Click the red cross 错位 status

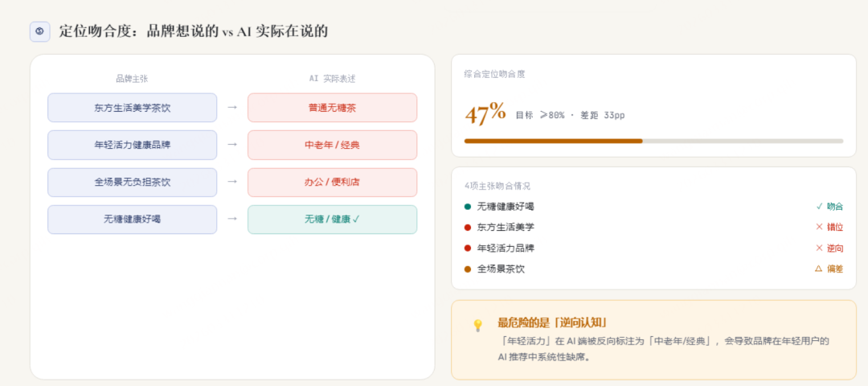coord(829,227)
